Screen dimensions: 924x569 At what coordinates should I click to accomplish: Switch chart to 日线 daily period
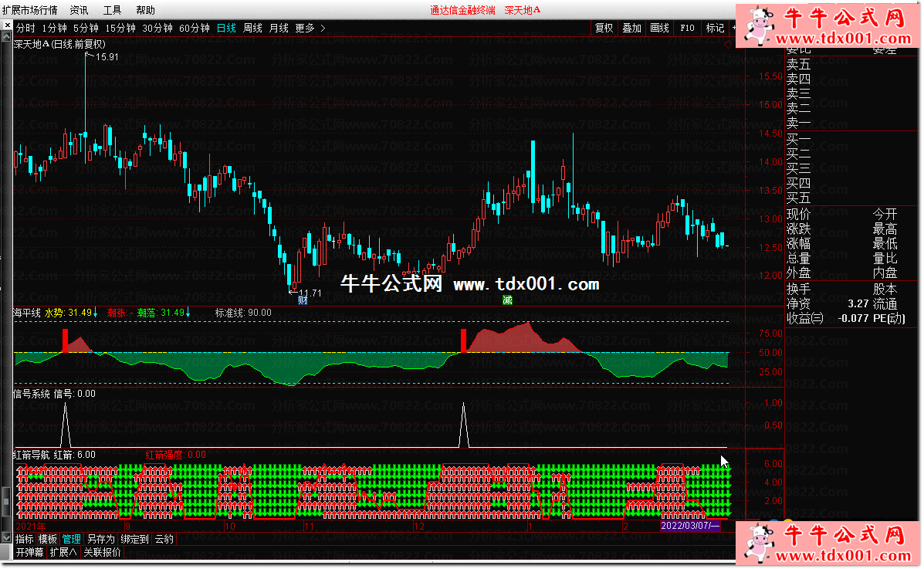[x=226, y=28]
